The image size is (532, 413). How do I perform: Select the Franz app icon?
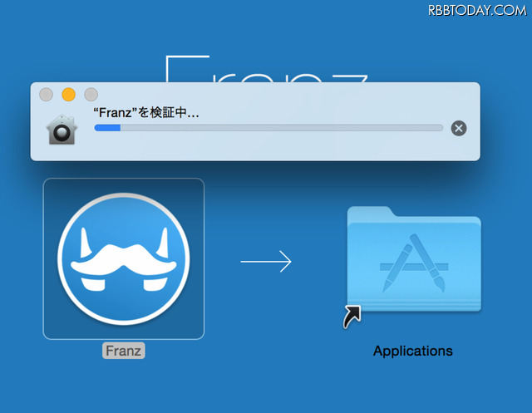124,259
